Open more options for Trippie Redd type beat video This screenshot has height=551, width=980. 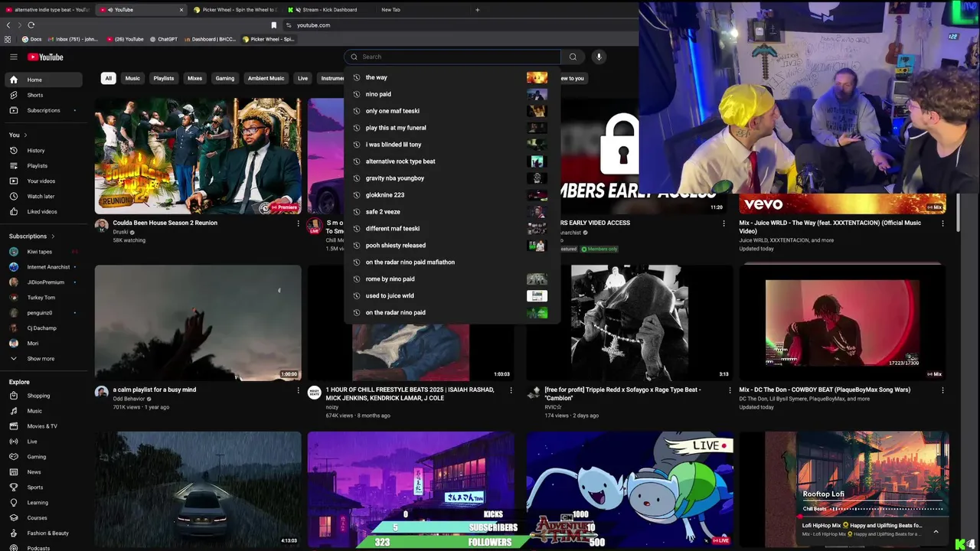point(730,390)
